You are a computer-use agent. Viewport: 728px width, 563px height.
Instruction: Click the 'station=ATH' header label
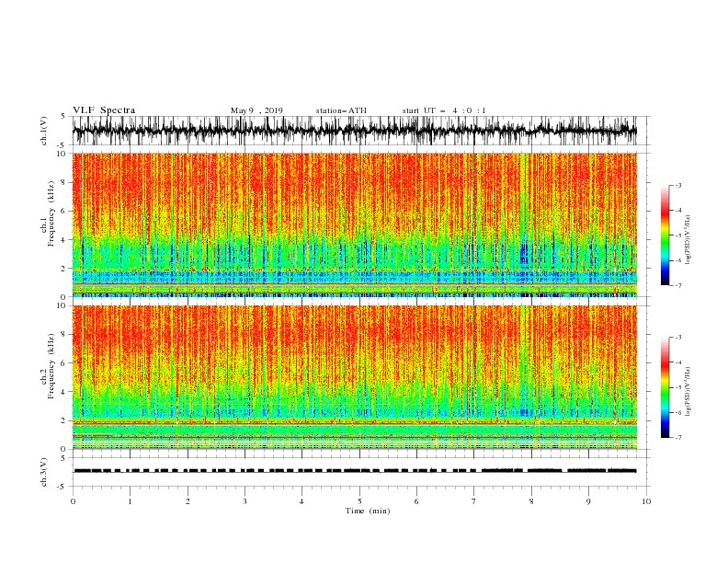[x=341, y=110]
